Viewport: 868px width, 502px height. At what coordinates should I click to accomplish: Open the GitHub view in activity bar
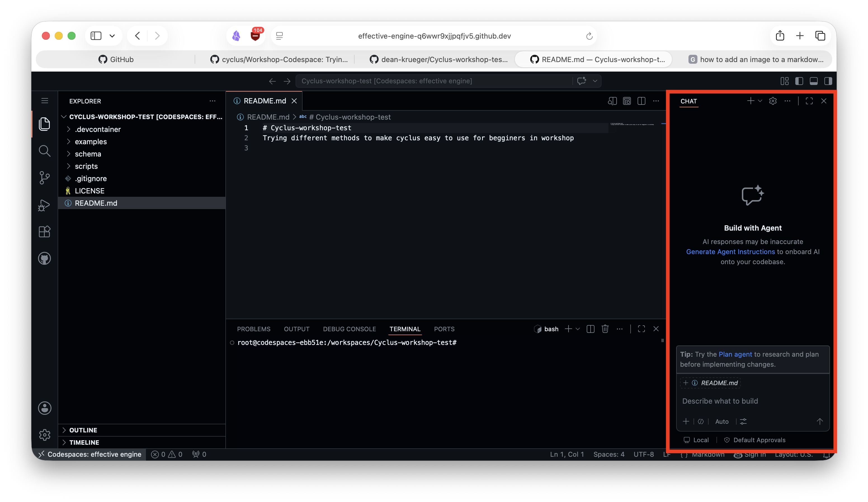[44, 259]
